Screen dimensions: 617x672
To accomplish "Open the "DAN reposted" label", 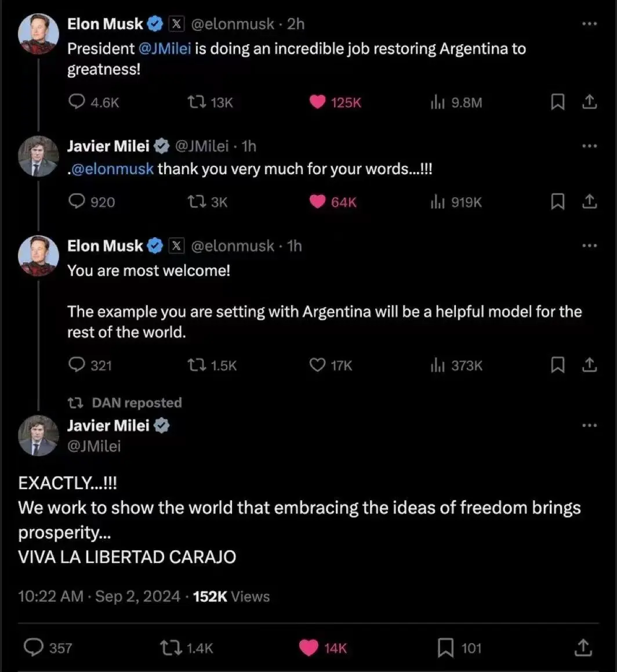I will coord(136,403).
